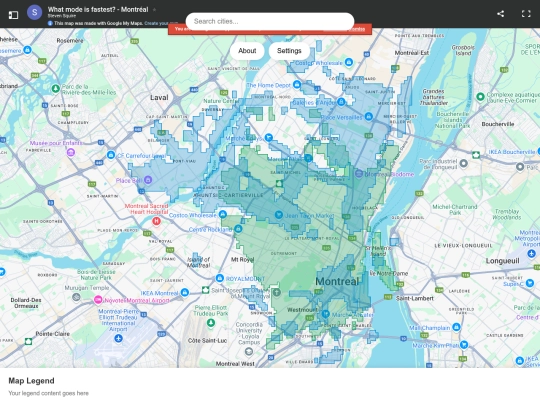Click the Map Legend heading
The image size is (540, 405).
[x=31, y=381]
